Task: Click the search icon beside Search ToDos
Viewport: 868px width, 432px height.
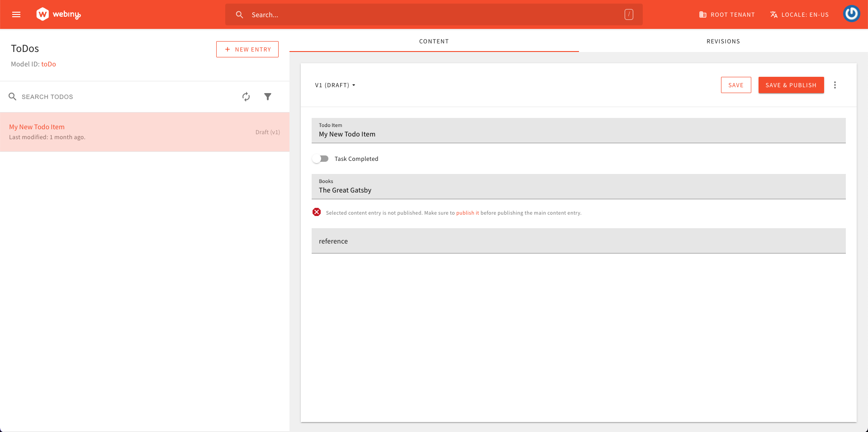Action: coord(13,97)
